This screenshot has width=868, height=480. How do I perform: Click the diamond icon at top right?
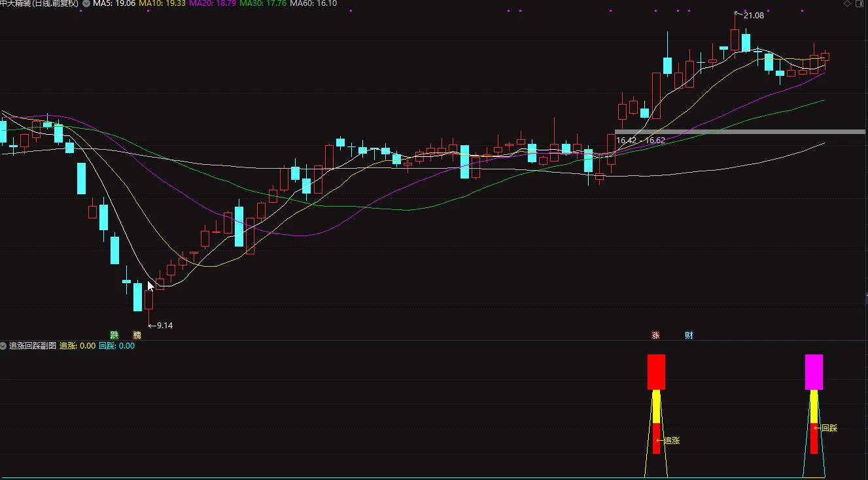coord(848,3)
